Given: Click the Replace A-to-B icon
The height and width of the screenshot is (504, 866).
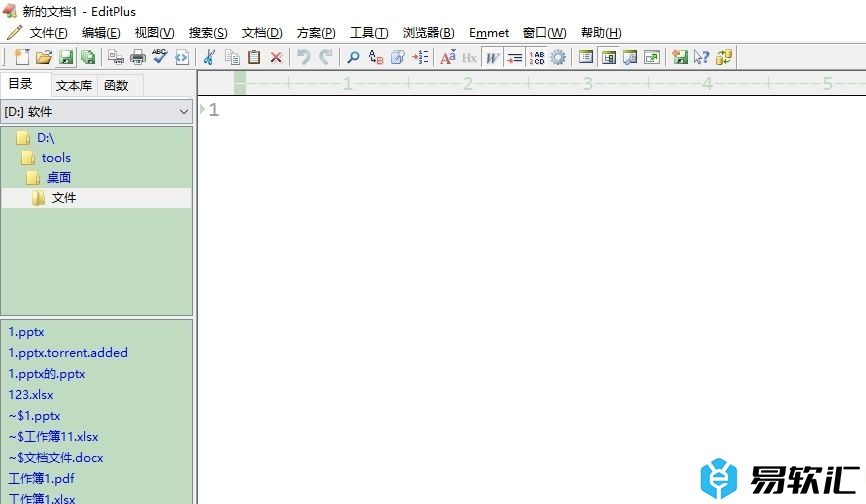Looking at the screenshot, I should 376,57.
